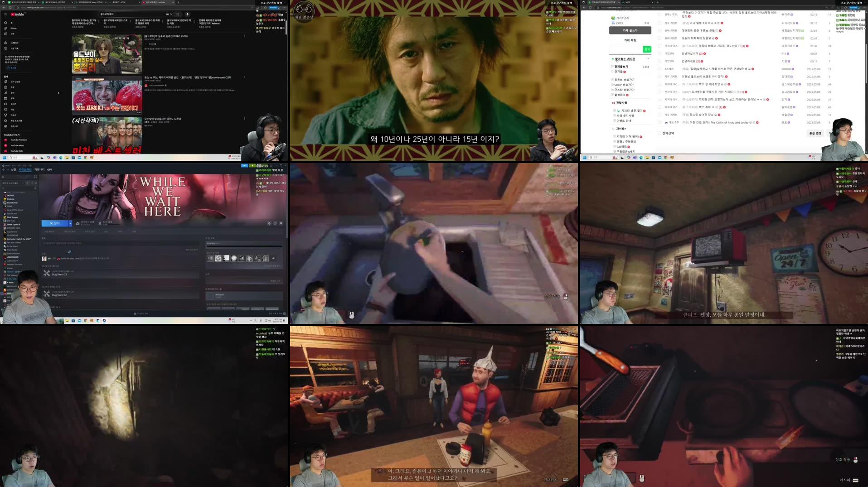
Task: Tick checkbox for 오늘자 대학축제 장원영 post
Action: click(x=659, y=38)
